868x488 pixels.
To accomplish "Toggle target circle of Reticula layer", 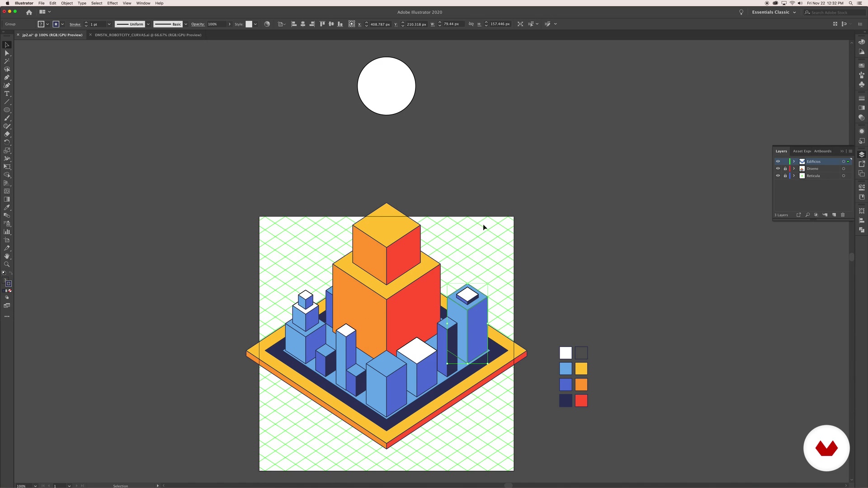I will tap(844, 176).
